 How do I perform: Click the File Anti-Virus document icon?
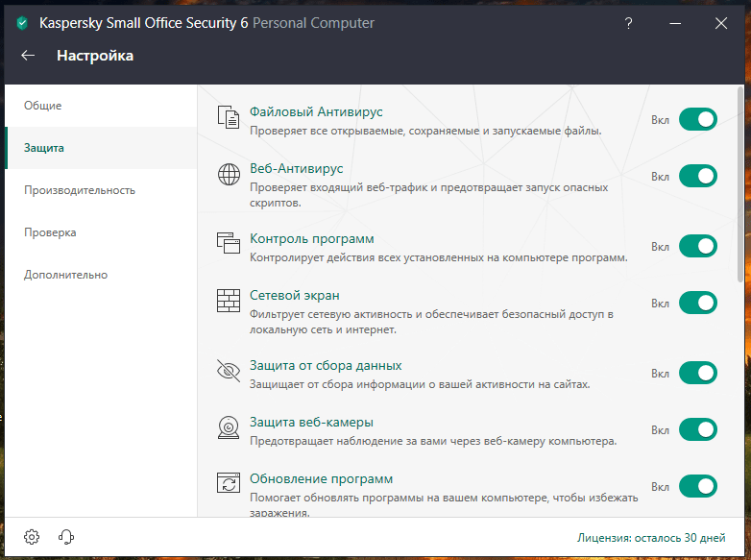[x=229, y=117]
